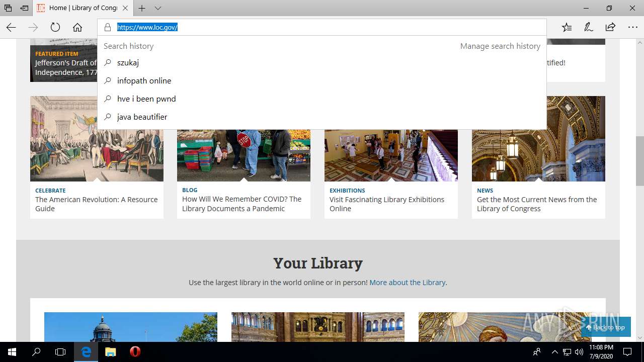Open The American Revolution: A Resource Guide

[96, 204]
